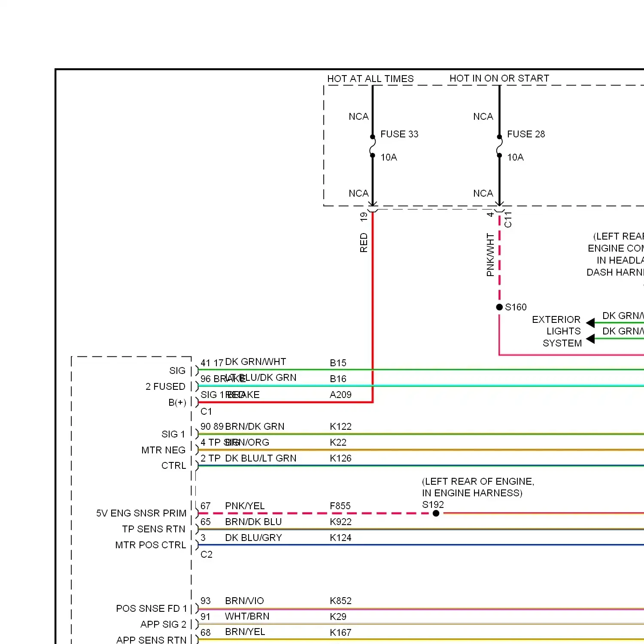Click circuit code K22

[338, 442]
